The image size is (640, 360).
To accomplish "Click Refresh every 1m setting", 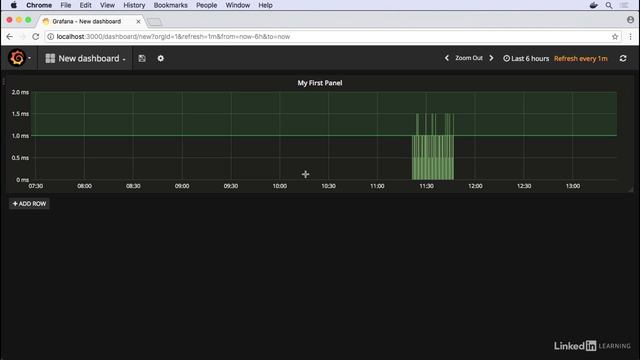I will 580,58.
